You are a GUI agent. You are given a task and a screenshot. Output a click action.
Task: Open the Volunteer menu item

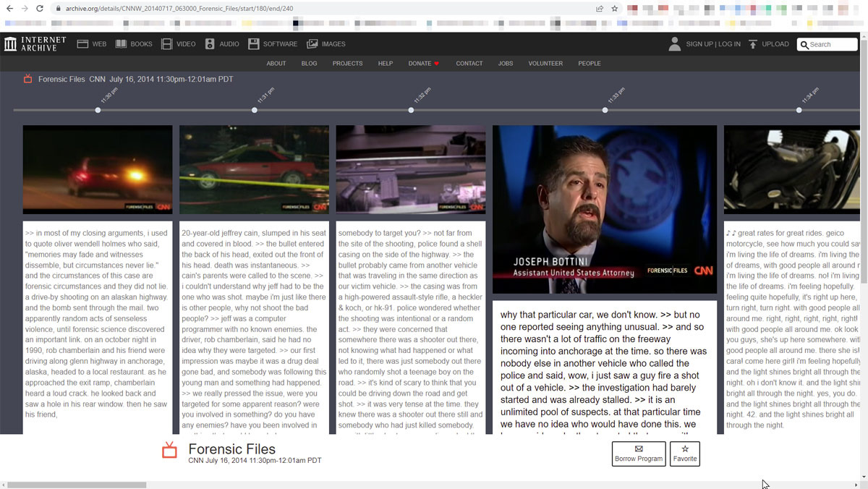point(545,64)
